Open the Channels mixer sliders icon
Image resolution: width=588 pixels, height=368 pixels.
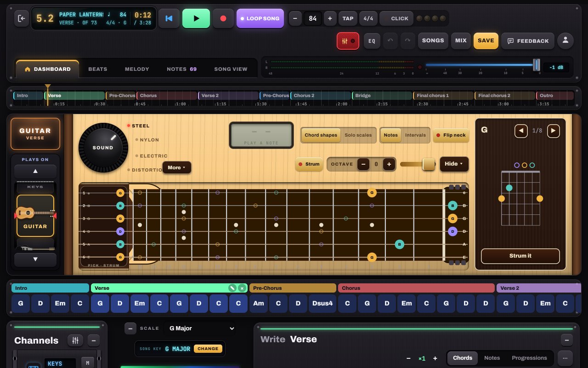75,340
